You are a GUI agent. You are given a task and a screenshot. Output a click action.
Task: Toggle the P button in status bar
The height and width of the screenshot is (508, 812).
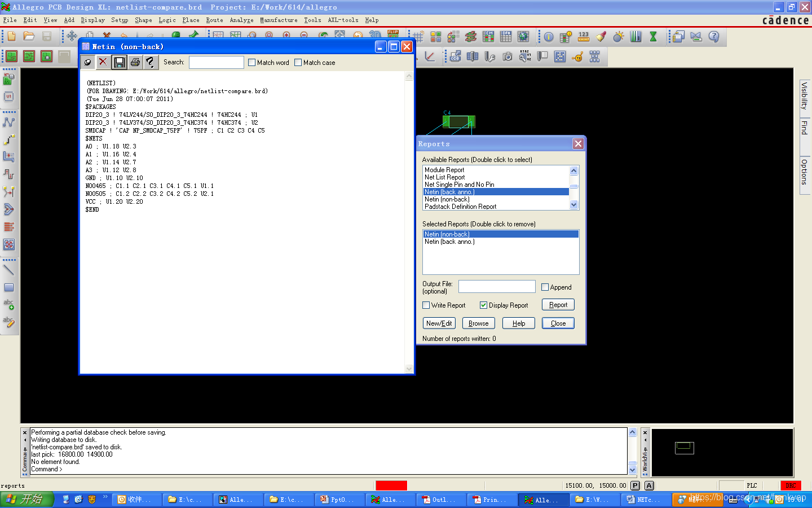point(636,485)
